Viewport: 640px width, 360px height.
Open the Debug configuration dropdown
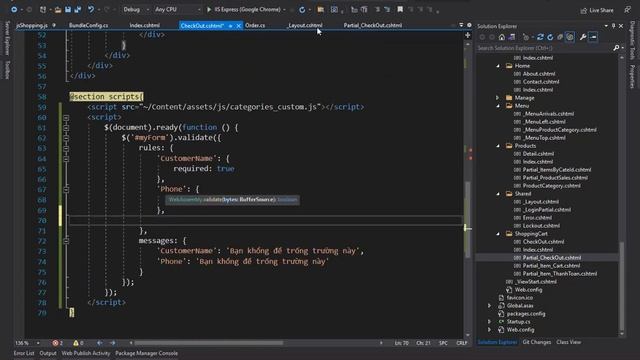135,9
